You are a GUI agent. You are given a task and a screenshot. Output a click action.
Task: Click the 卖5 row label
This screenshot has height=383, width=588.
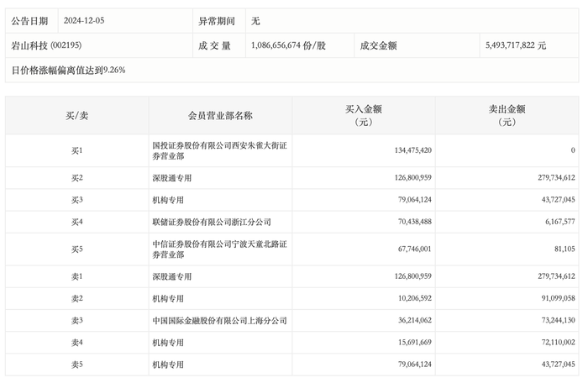[77, 365]
